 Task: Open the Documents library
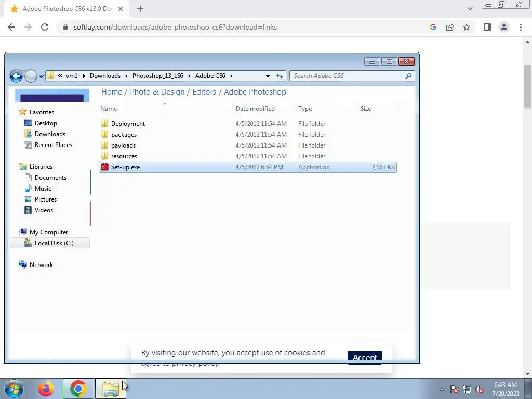[x=50, y=178]
